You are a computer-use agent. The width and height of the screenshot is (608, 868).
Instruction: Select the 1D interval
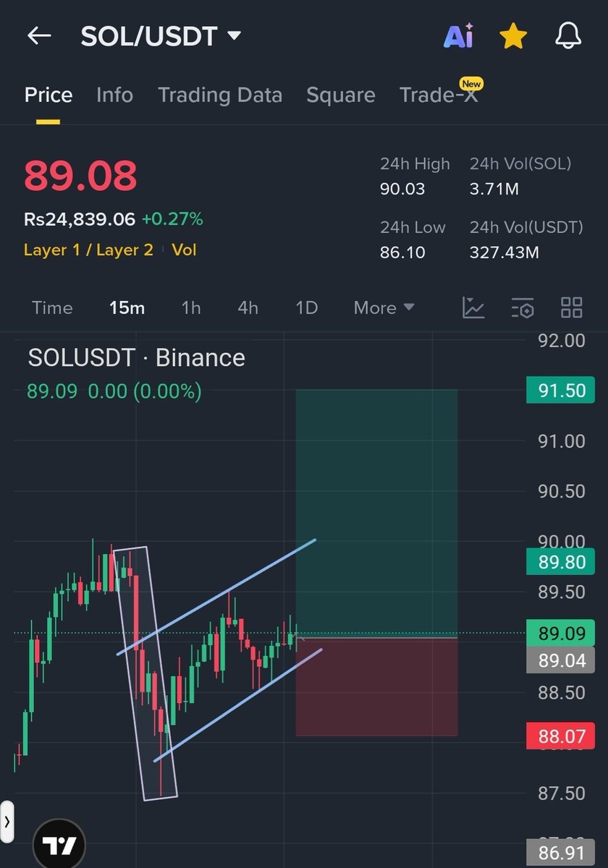307,308
